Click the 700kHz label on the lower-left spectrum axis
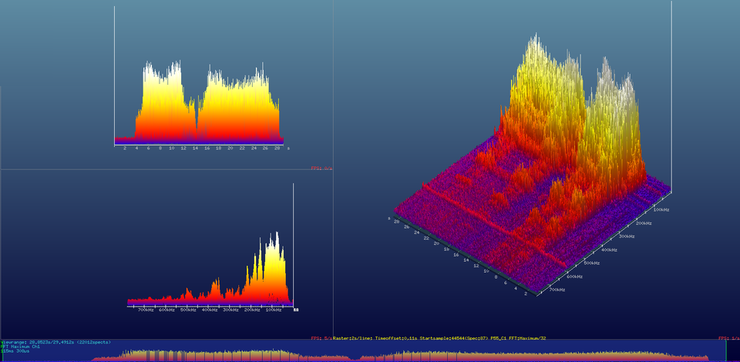 click(145, 310)
